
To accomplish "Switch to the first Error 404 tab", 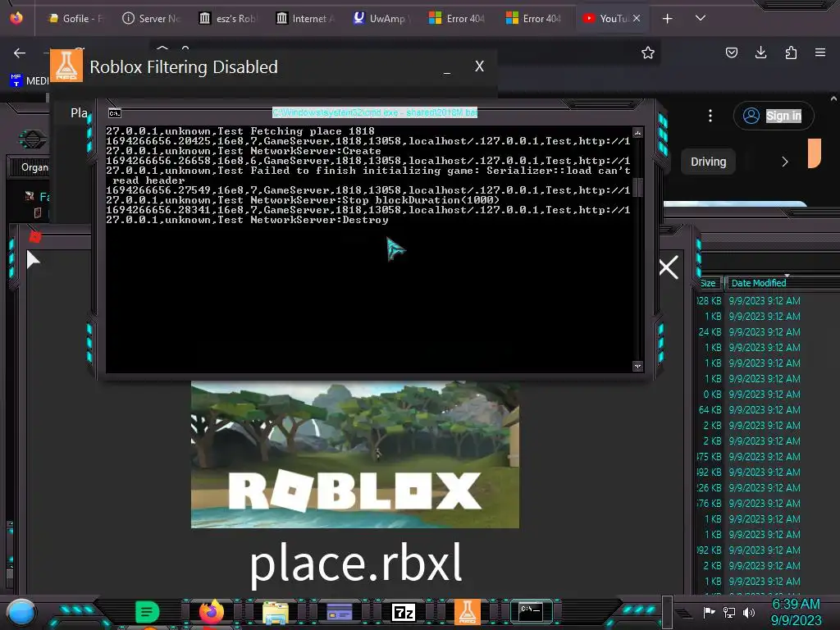I will click(458, 18).
